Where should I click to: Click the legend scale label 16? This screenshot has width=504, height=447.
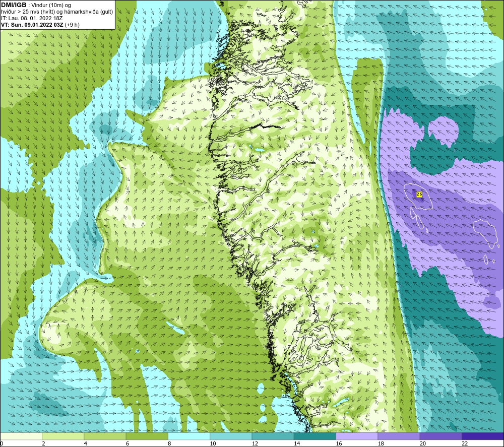coord(339,443)
